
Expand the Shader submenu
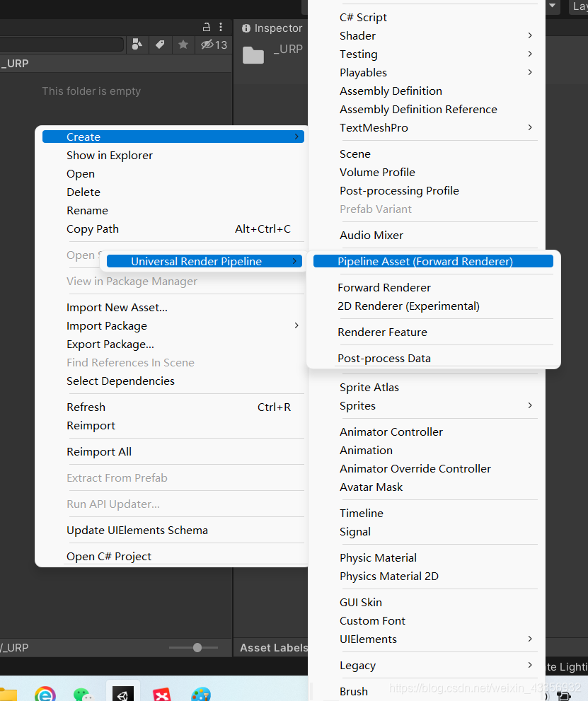click(x=427, y=36)
